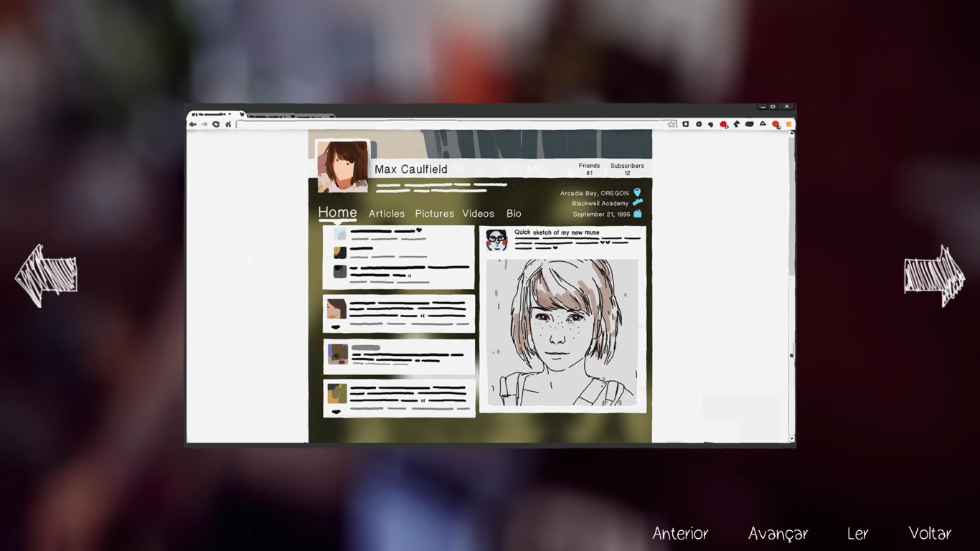Click the dark cloud-shaped extension icon

tap(750, 124)
